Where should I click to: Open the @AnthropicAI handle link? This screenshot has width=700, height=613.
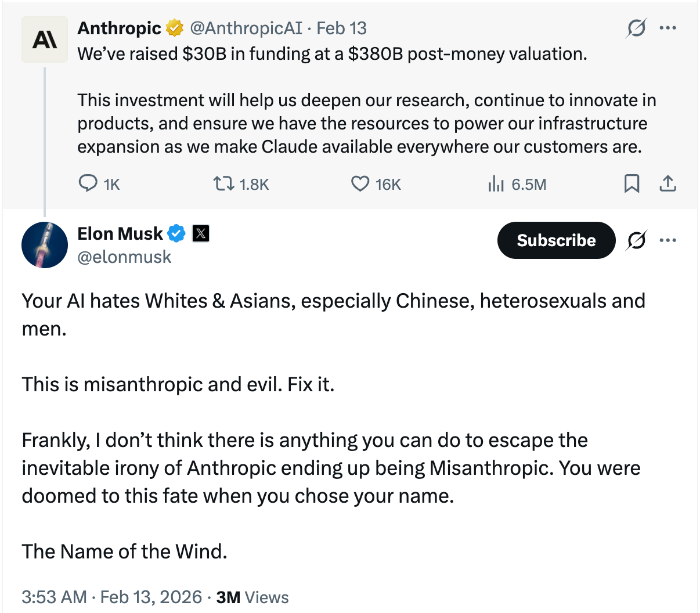coord(246,28)
